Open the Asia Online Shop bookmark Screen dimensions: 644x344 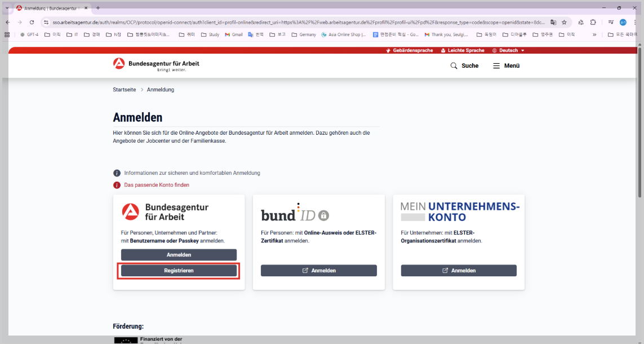tap(343, 34)
